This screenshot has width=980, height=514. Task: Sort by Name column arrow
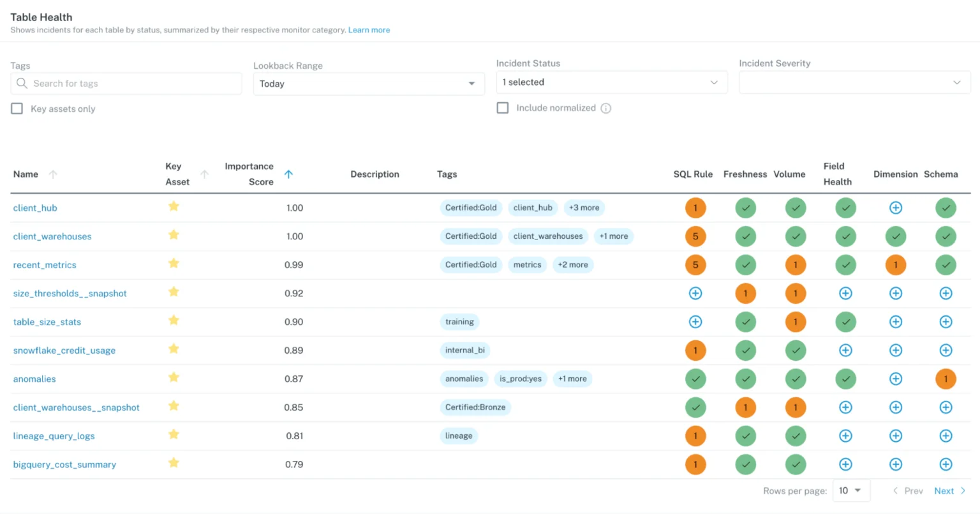pos(53,174)
